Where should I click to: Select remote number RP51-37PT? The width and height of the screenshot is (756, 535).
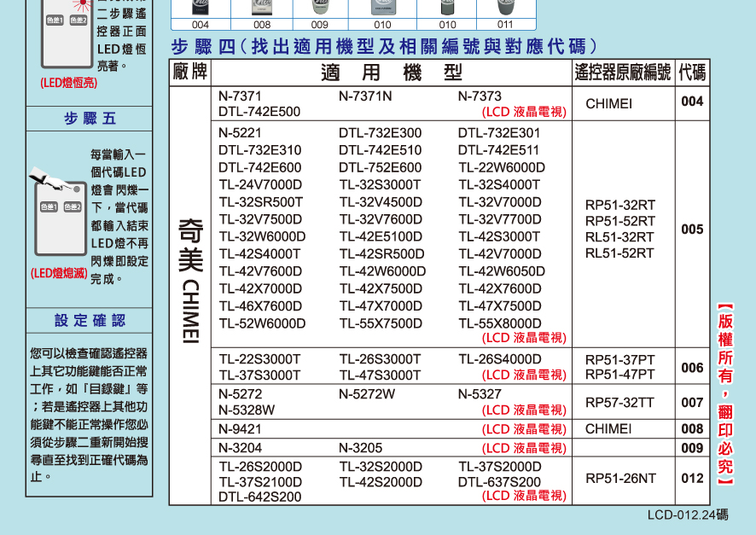coord(620,360)
